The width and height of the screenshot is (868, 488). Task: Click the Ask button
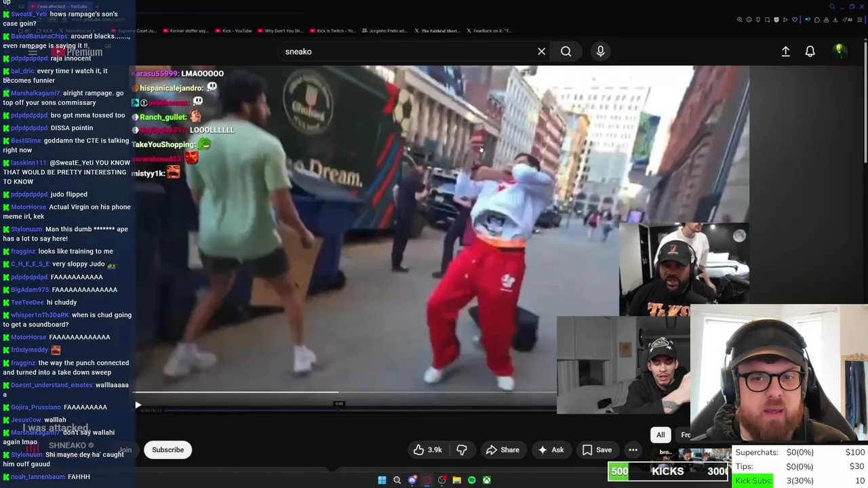point(551,450)
